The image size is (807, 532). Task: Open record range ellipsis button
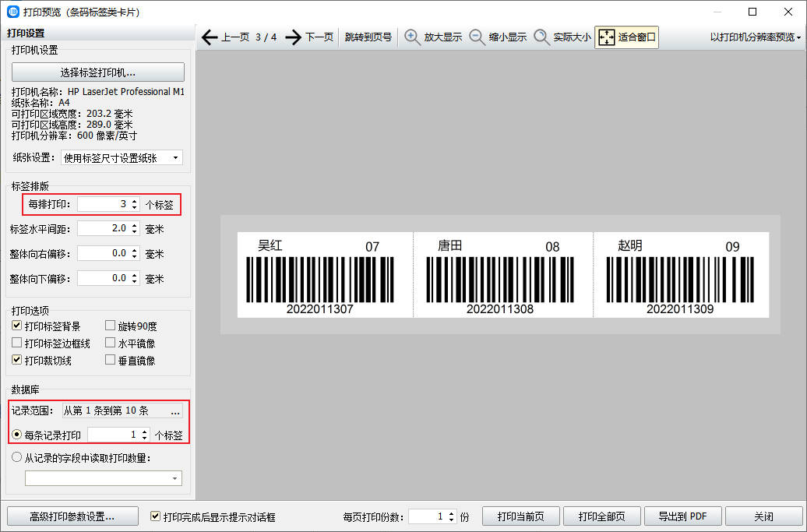(175, 410)
